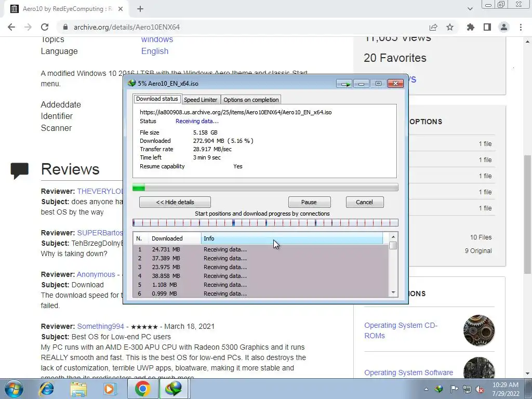Click the network tray icon
Image resolution: width=532 pixels, height=399 pixels.
point(467,389)
